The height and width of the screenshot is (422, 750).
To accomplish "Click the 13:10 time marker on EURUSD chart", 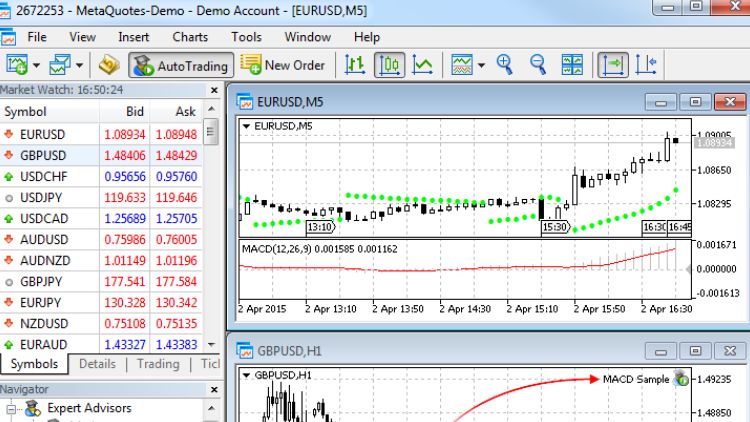I will click(320, 227).
